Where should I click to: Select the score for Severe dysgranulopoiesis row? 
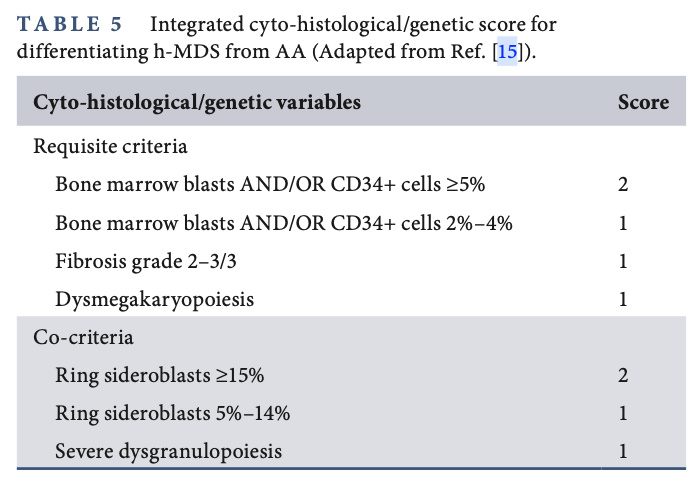[623, 451]
